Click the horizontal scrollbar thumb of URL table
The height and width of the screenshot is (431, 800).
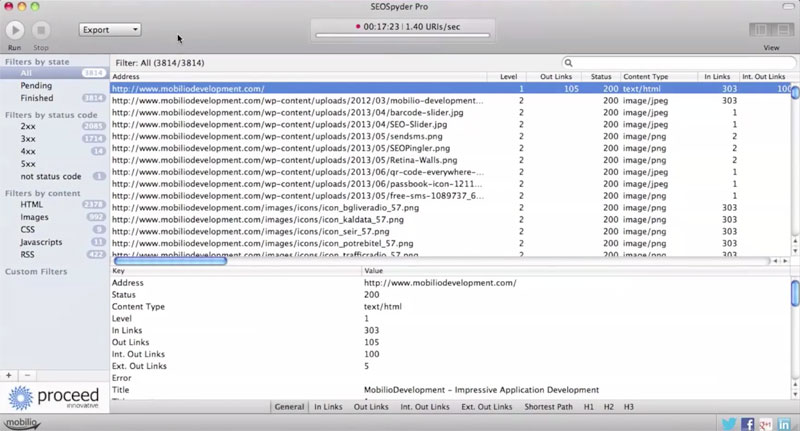(x=170, y=261)
